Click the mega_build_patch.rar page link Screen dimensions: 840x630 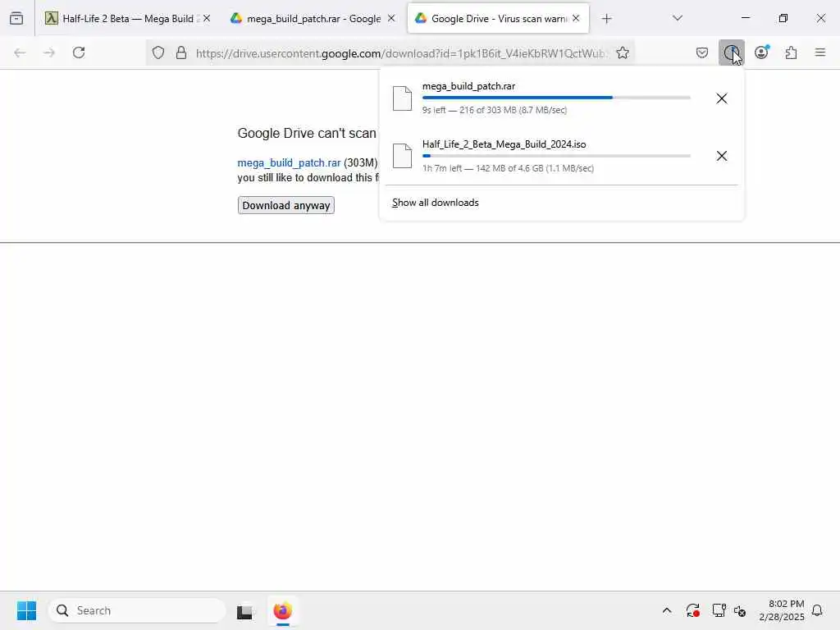pos(289,163)
